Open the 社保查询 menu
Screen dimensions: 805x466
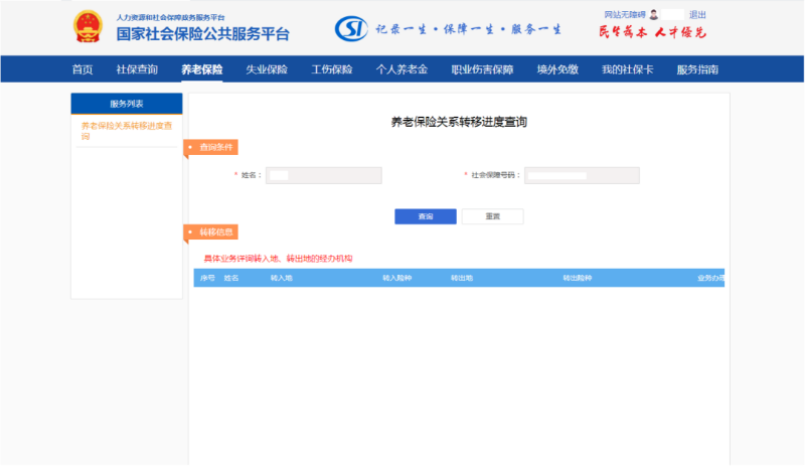click(x=137, y=70)
